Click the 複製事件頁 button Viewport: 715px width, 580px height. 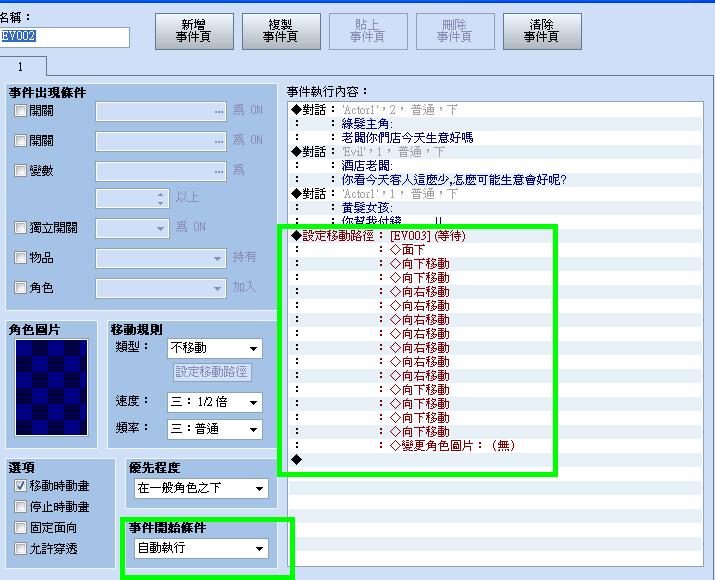pos(281,31)
